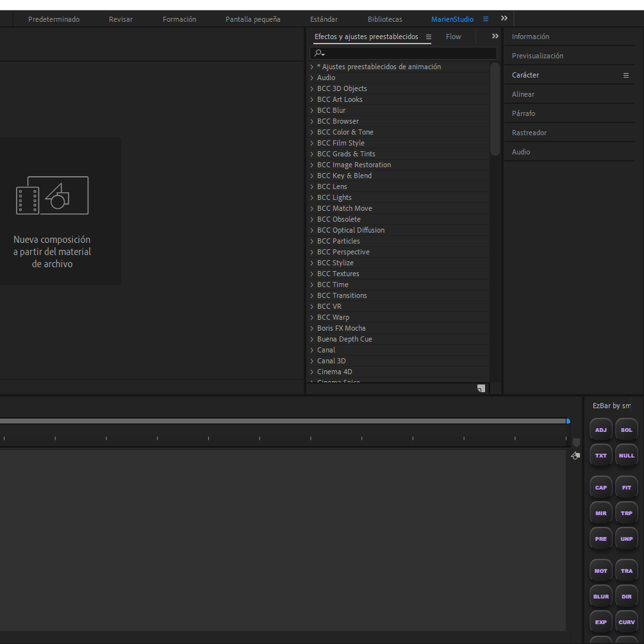Image resolution: width=644 pixels, height=644 pixels.
Task: Open the Alinear panel
Action: pyautogui.click(x=523, y=94)
